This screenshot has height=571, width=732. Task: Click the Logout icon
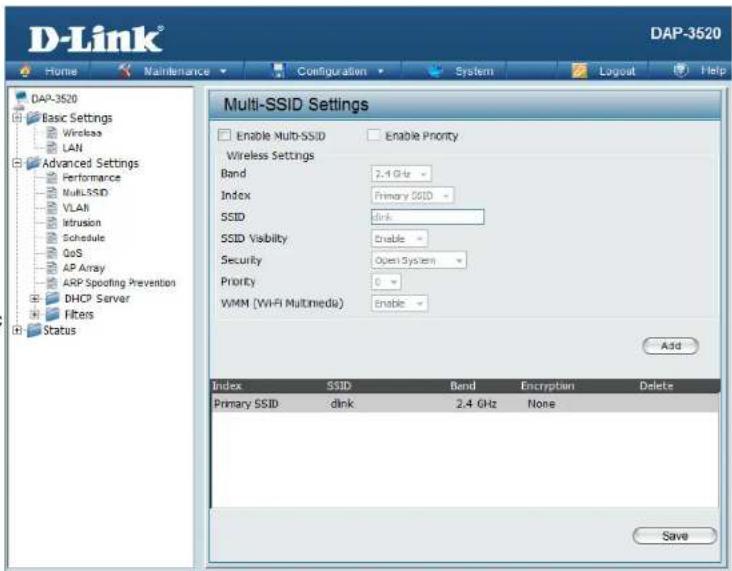click(x=579, y=70)
